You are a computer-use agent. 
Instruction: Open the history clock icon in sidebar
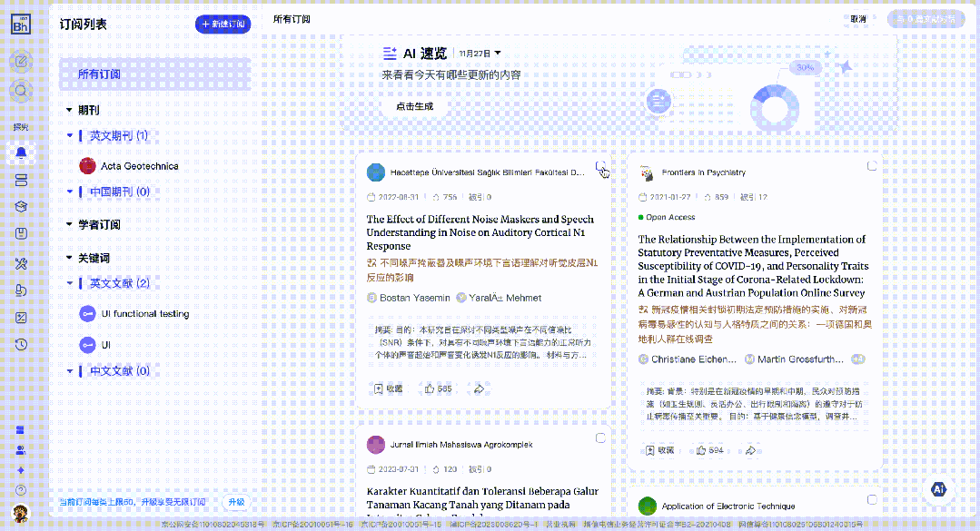(x=21, y=344)
